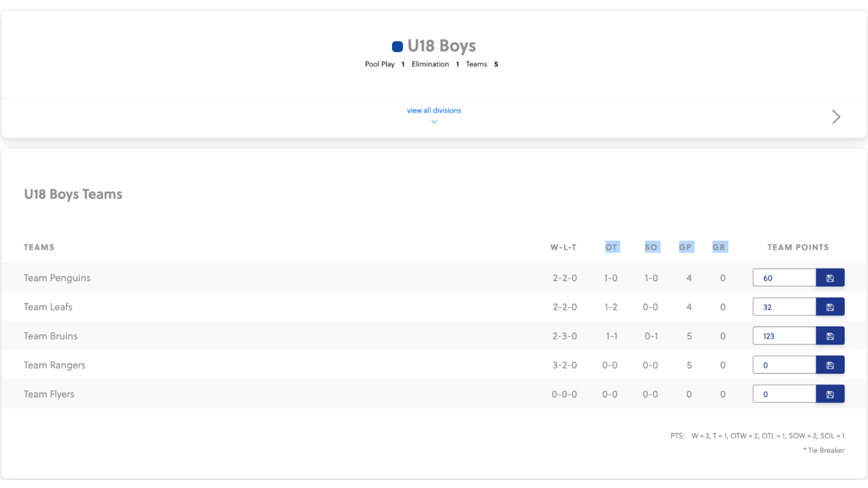Screen dimensions: 868x488
Task: Click the GR column header
Action: 719,247
